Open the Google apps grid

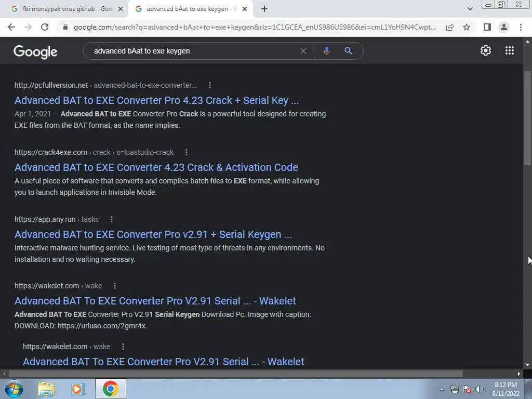pyautogui.click(x=510, y=50)
